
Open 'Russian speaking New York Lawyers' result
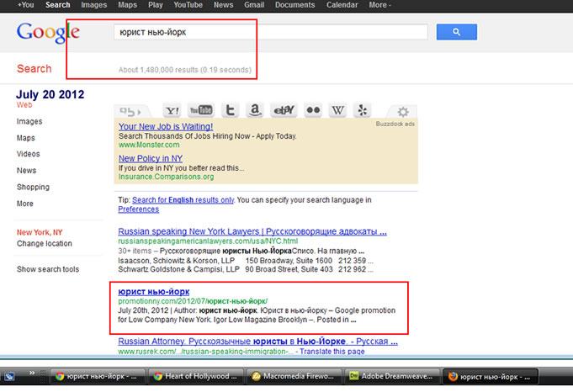click(252, 231)
